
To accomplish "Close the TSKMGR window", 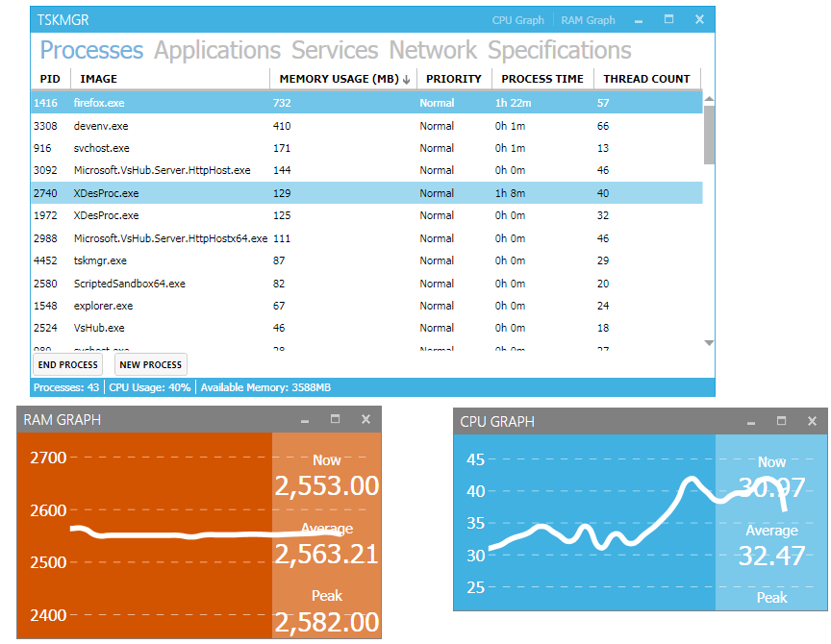I will pyautogui.click(x=699, y=19).
